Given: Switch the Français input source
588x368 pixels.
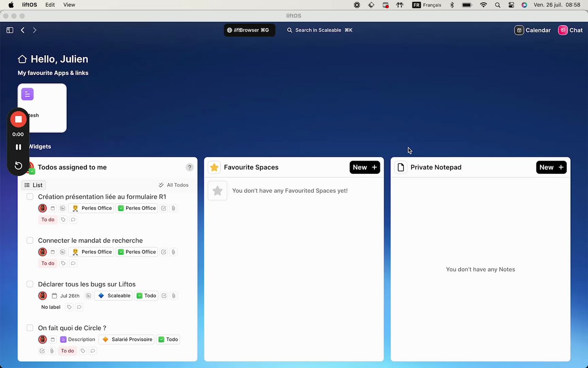Looking at the screenshot, I should point(427,5).
